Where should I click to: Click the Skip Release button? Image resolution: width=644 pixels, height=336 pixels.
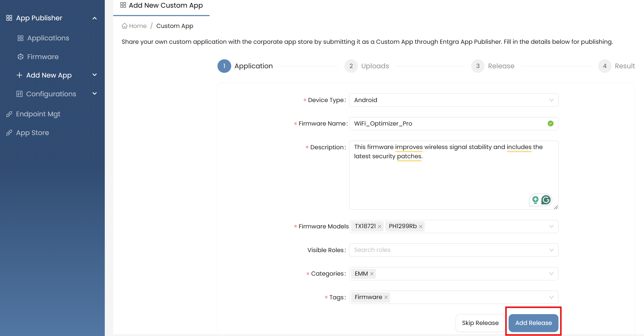[x=480, y=323]
